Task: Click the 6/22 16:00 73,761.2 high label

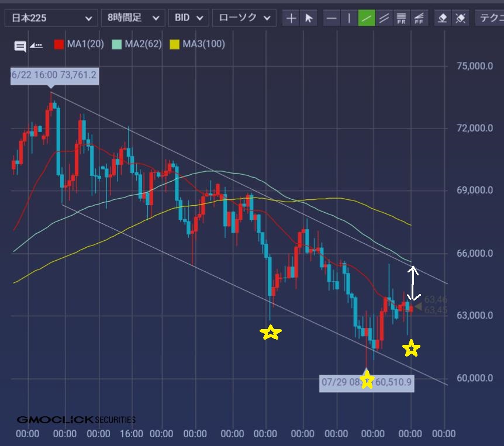Action: pos(54,76)
